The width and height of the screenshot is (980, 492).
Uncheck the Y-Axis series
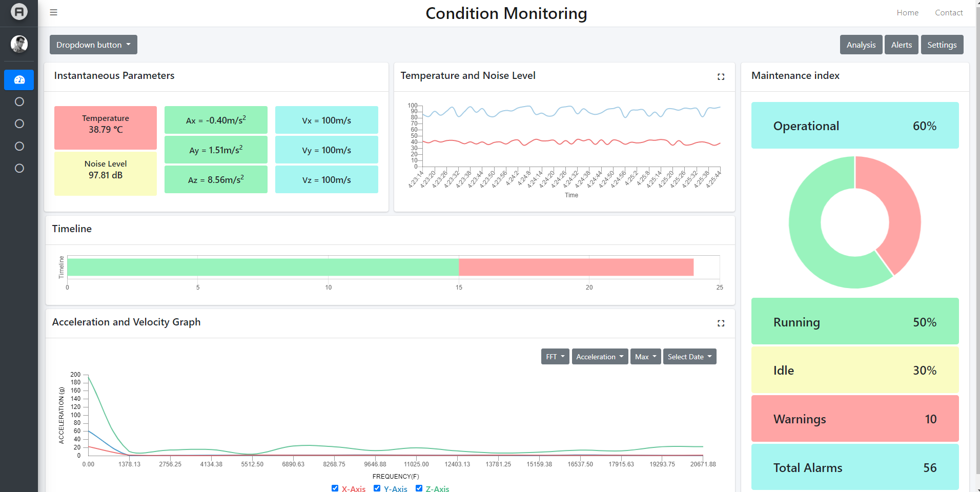[x=377, y=488]
